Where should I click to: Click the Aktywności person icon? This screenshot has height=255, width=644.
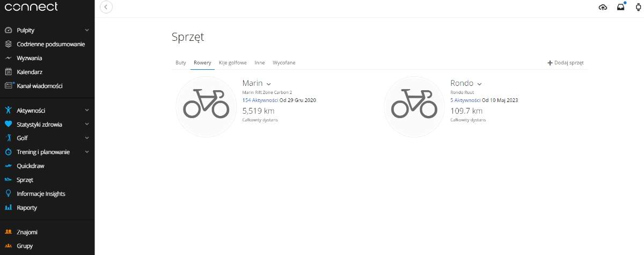pyautogui.click(x=8, y=110)
